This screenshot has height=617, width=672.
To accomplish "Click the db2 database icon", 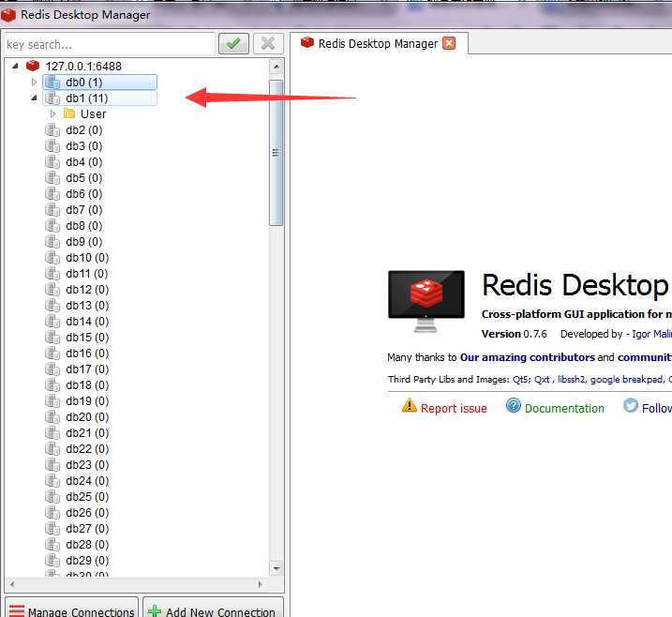I will [52, 130].
